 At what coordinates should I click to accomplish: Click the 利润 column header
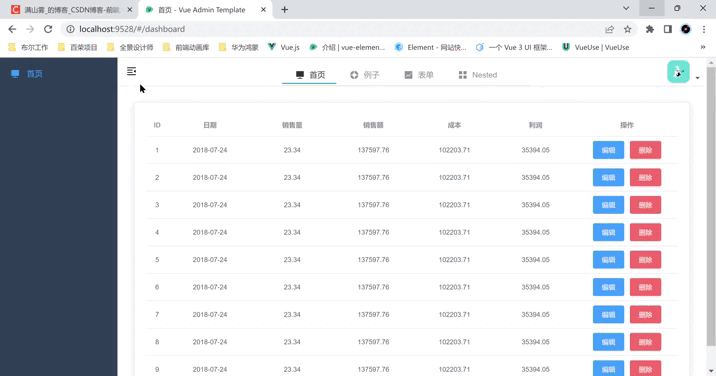point(536,125)
